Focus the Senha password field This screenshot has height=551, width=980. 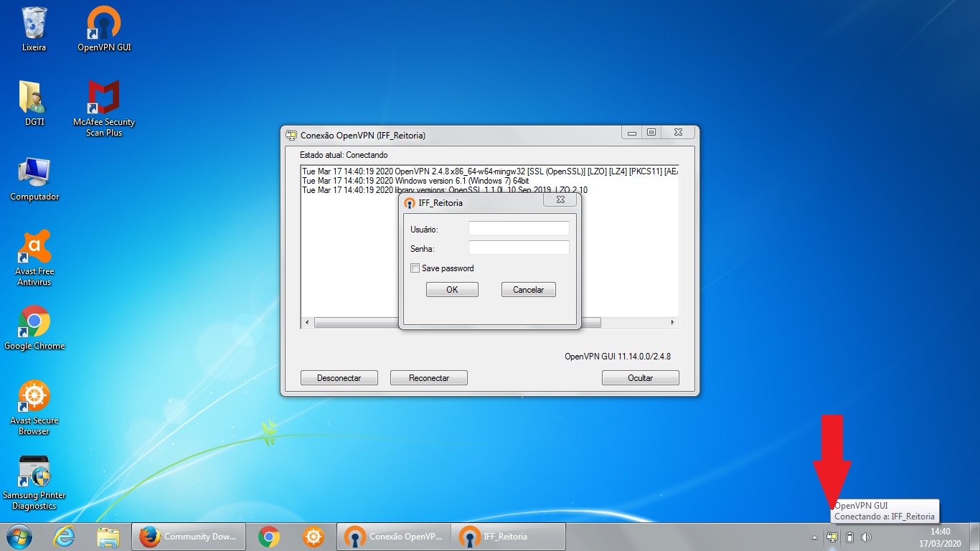coord(519,248)
